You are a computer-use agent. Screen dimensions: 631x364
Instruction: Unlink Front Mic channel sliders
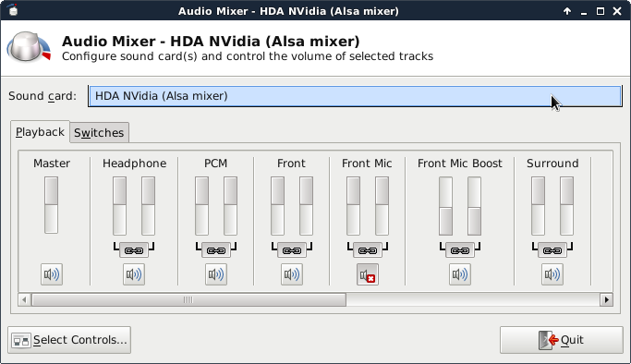click(x=368, y=250)
